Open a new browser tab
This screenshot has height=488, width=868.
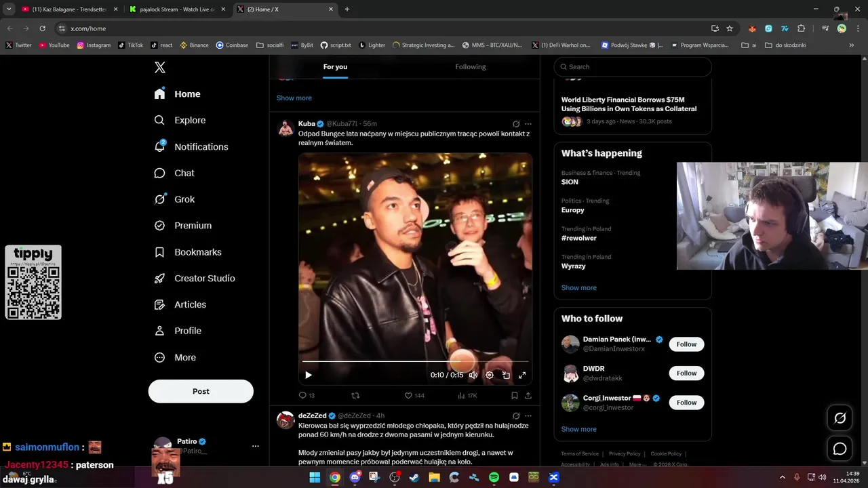[347, 9]
